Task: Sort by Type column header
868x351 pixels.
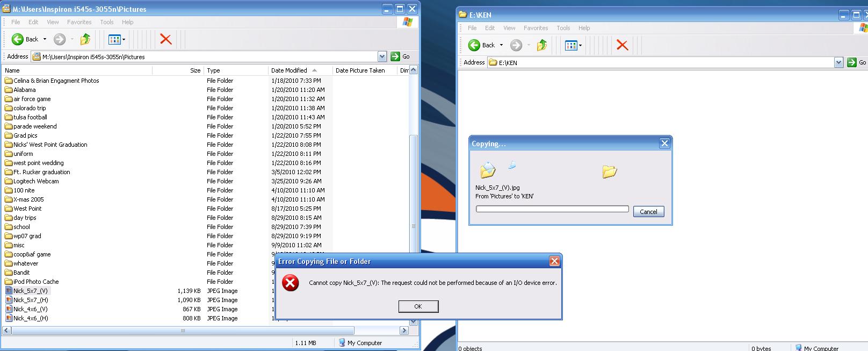Action: tap(236, 70)
